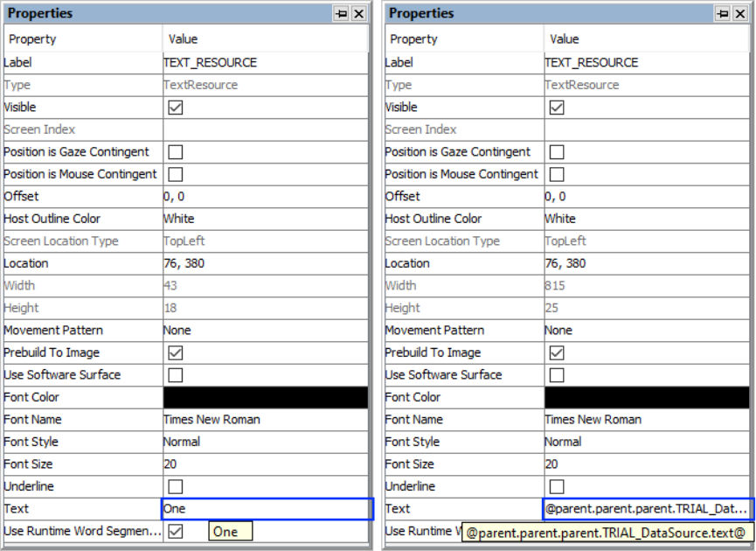Image resolution: width=756 pixels, height=551 pixels.
Task: Open Host Outline Color value in left panel
Action: click(266, 219)
